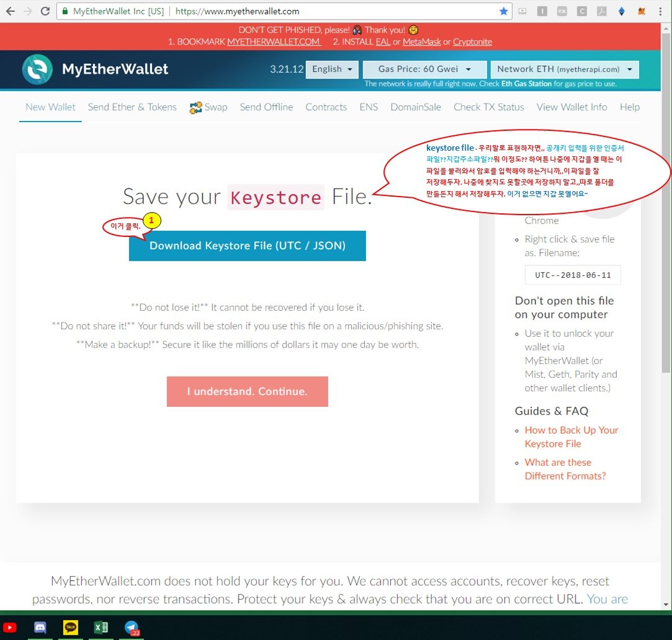Click the 'You are' link at page bottom

pos(607,599)
